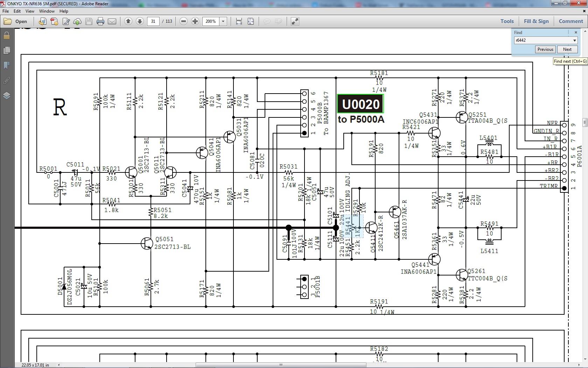The width and height of the screenshot is (588, 368).
Task: Open the View menu
Action: click(30, 11)
